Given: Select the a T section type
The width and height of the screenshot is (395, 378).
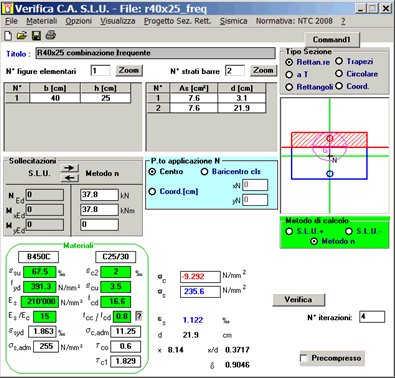Looking at the screenshot, I should [x=289, y=75].
